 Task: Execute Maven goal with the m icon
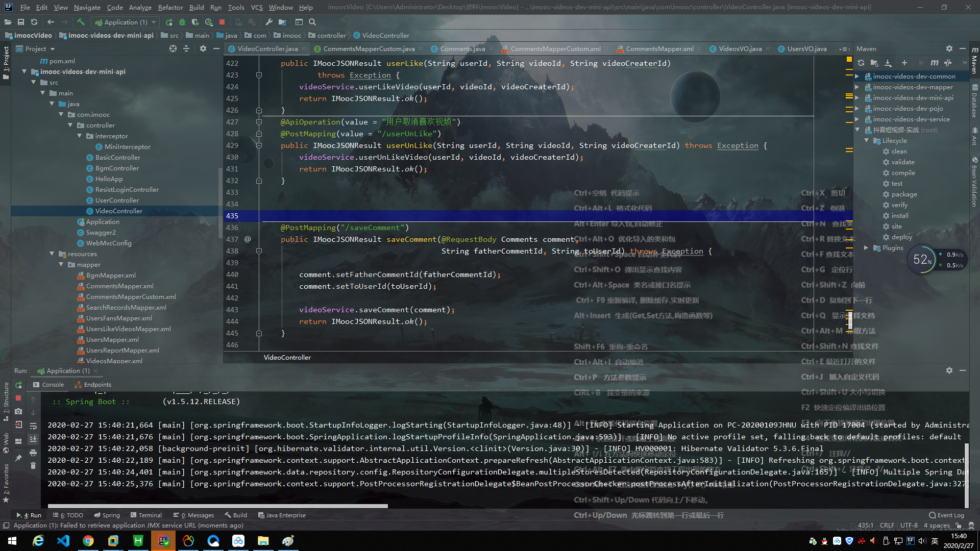pos(935,63)
